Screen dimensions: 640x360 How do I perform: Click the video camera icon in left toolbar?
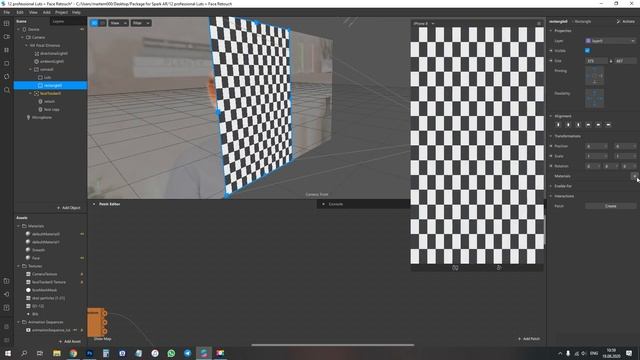(x=7, y=37)
